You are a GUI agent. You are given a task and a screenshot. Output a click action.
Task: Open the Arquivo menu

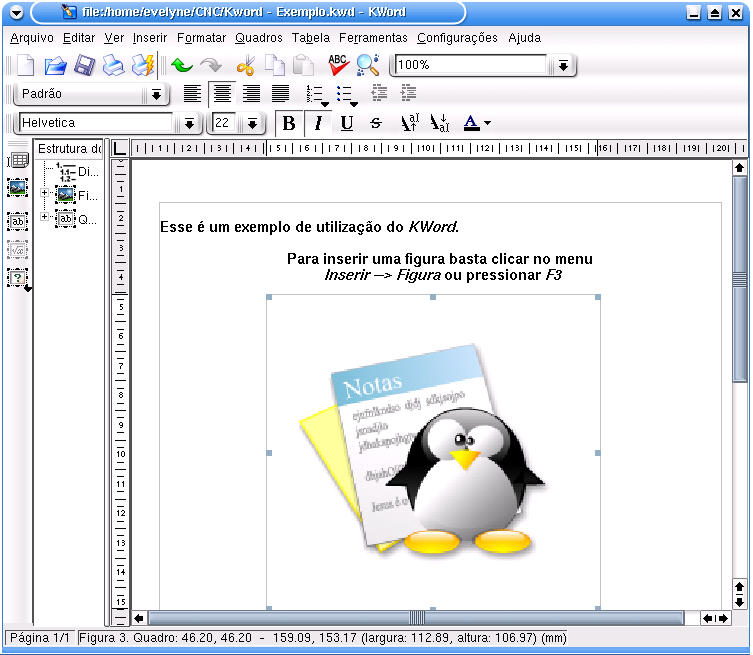click(32, 38)
